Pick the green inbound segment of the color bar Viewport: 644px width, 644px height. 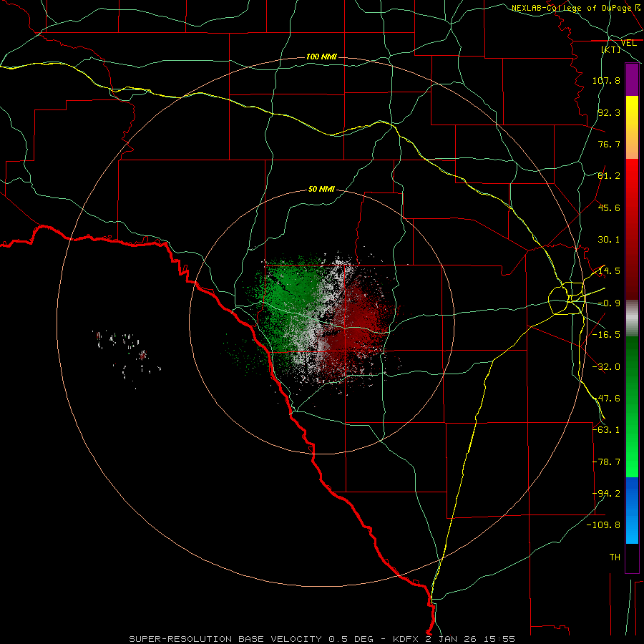[x=632, y=406]
